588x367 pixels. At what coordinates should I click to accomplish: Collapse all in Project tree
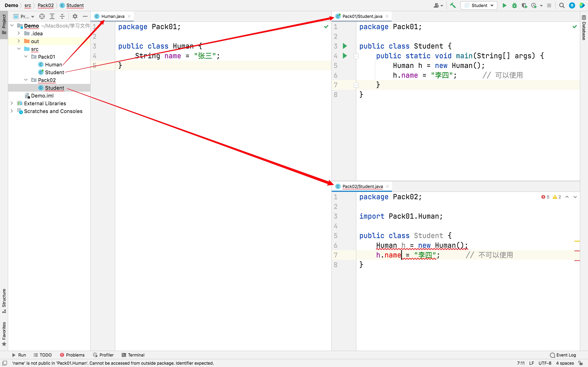point(62,16)
